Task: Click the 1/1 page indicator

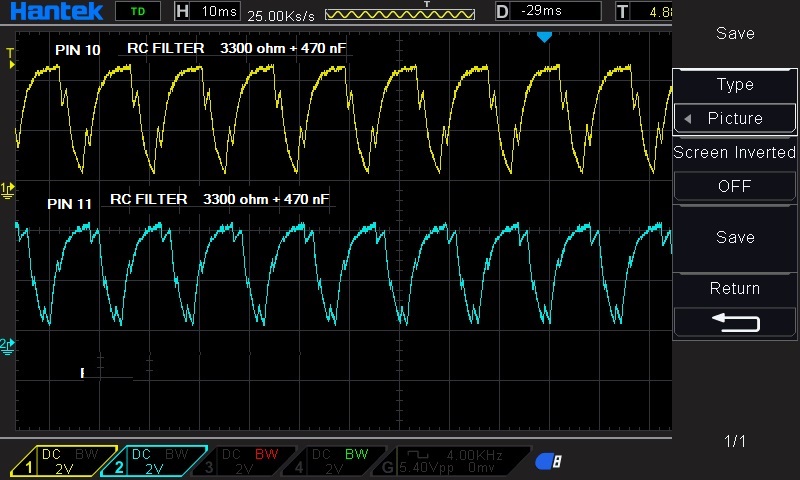Action: (735, 441)
